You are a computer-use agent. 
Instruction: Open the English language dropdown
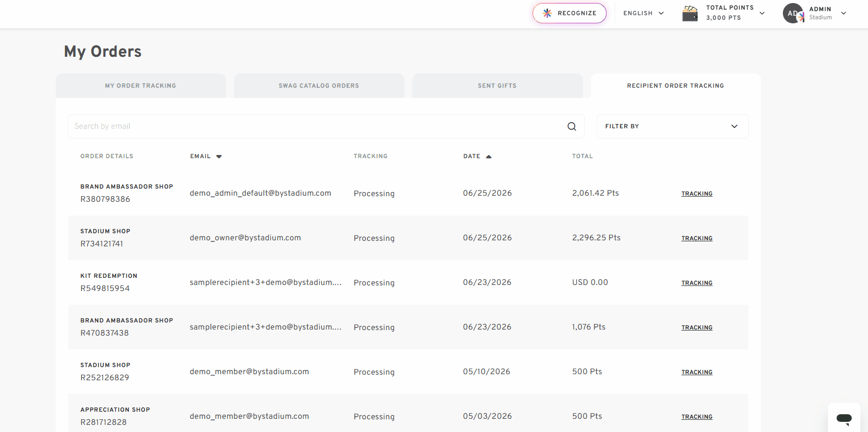[x=644, y=13]
